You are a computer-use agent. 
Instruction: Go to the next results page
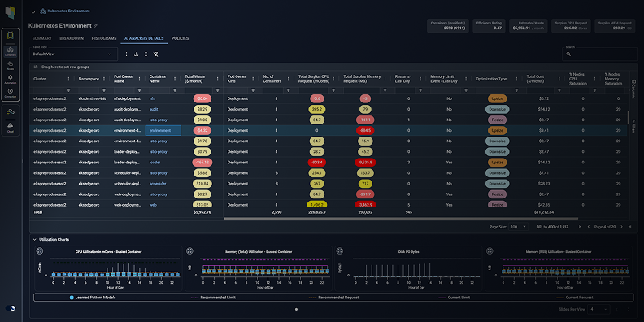coord(621,227)
